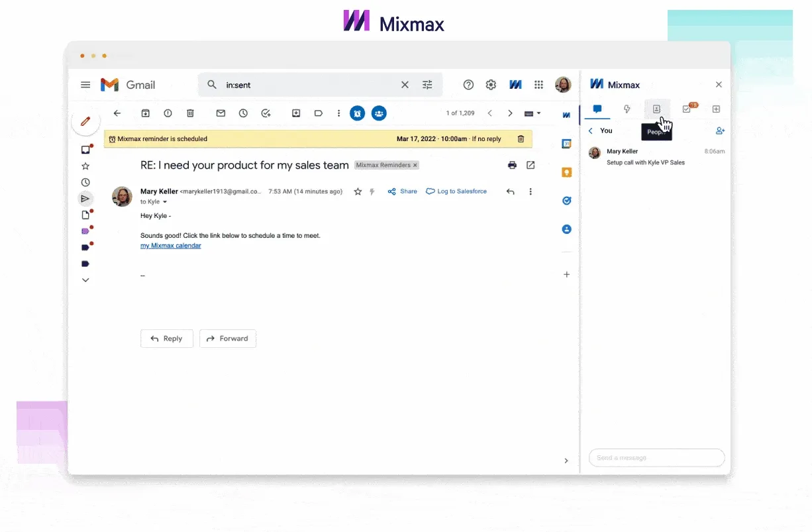Screen dimensions: 812x532
Task: Clear the in:sent search with the X
Action: [x=405, y=85]
